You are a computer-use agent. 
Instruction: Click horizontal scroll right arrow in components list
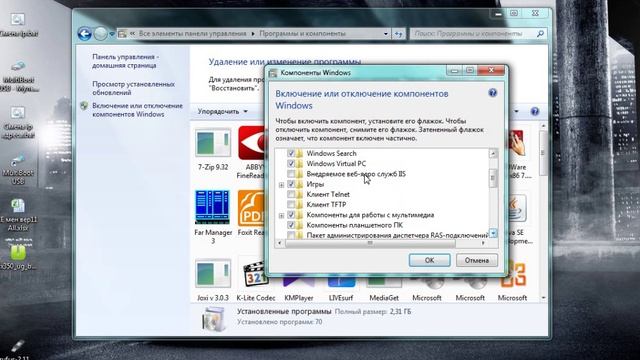click(x=483, y=243)
